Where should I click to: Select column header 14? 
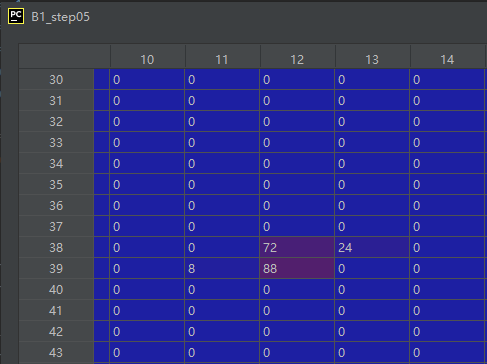point(447,60)
